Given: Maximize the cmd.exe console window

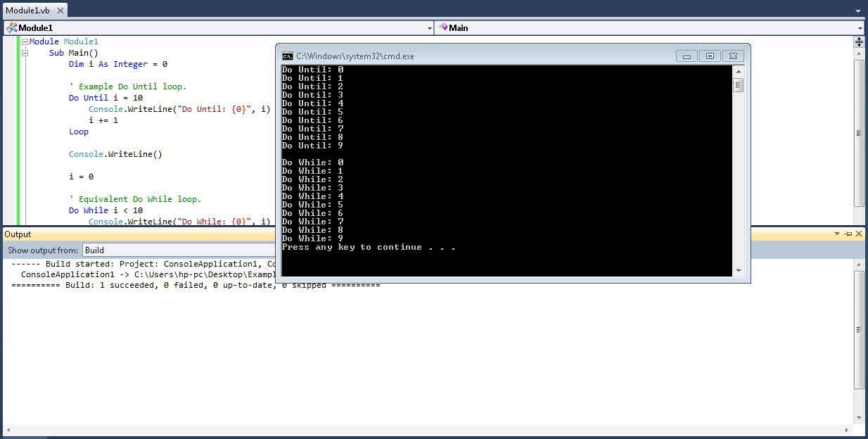Looking at the screenshot, I should click(710, 56).
